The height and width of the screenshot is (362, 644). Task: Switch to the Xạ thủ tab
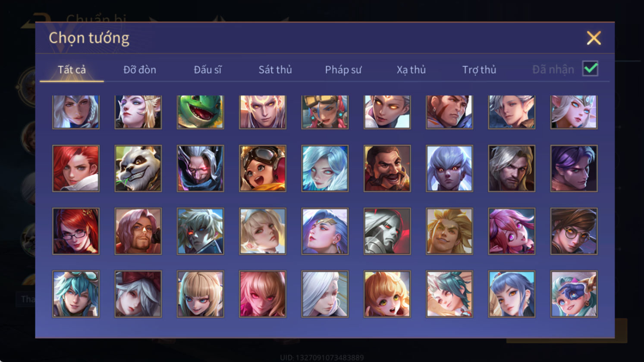411,69
